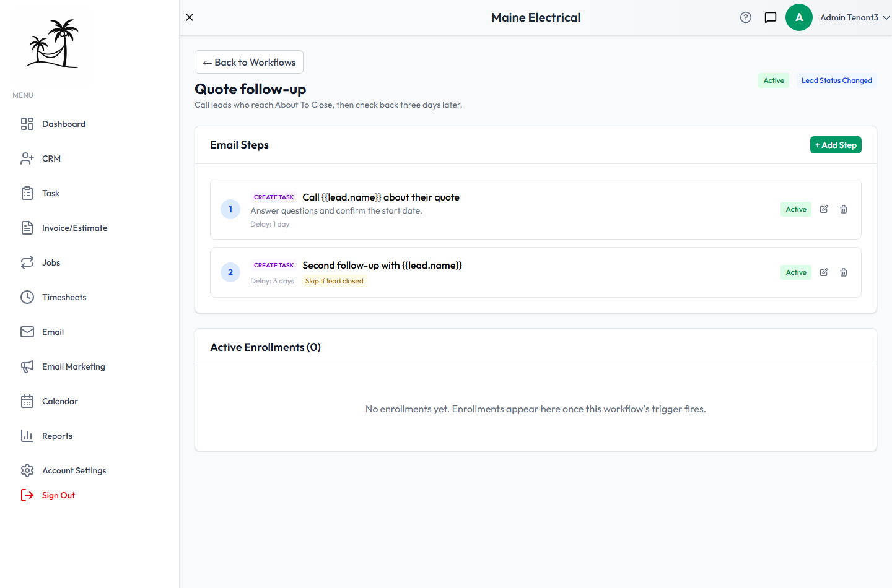892x588 pixels.
Task: Edit the 'Second follow-up' step
Action: tap(824, 272)
